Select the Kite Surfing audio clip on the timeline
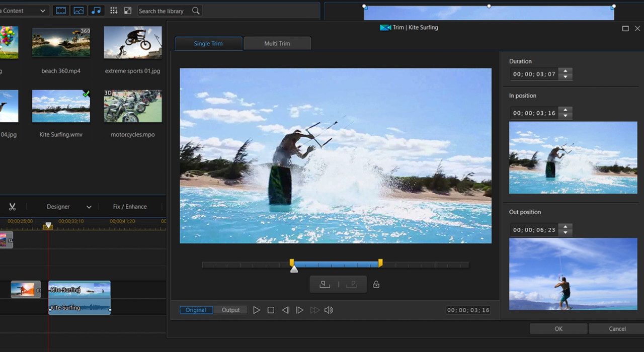 click(79, 306)
